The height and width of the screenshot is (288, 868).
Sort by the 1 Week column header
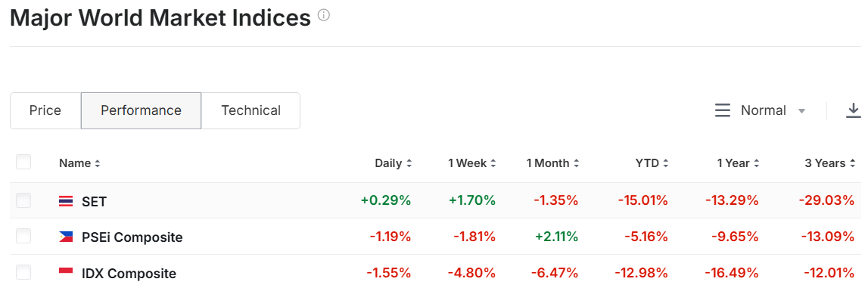pyautogui.click(x=472, y=163)
